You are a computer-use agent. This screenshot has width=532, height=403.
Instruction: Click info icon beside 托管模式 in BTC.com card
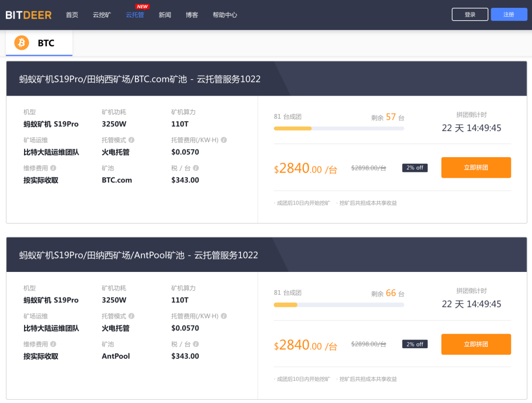(132, 140)
